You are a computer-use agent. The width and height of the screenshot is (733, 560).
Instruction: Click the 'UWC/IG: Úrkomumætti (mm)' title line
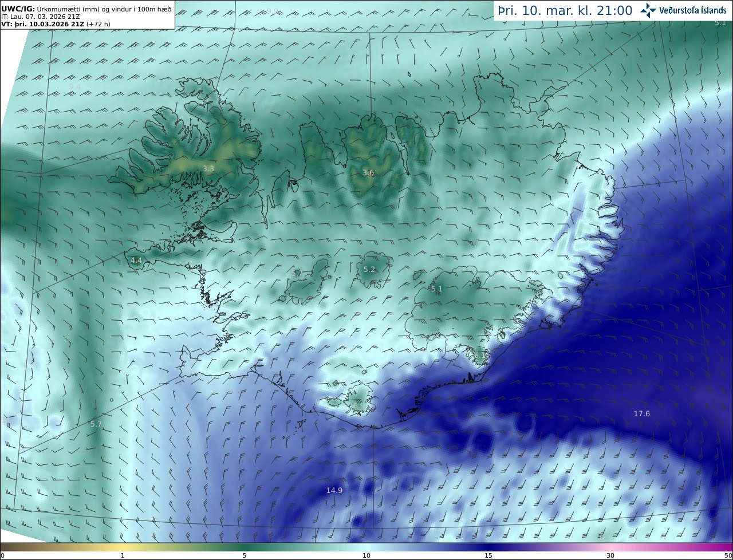click(86, 9)
